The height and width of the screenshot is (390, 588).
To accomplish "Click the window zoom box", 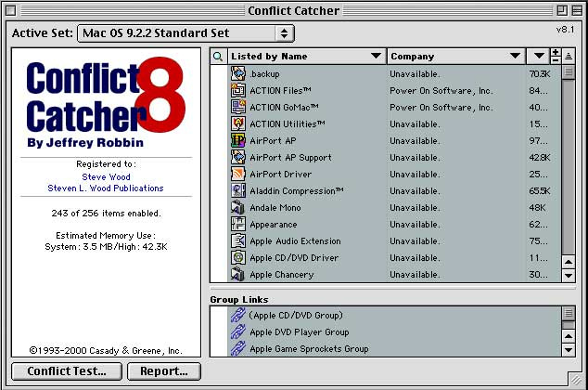I will click(x=562, y=10).
